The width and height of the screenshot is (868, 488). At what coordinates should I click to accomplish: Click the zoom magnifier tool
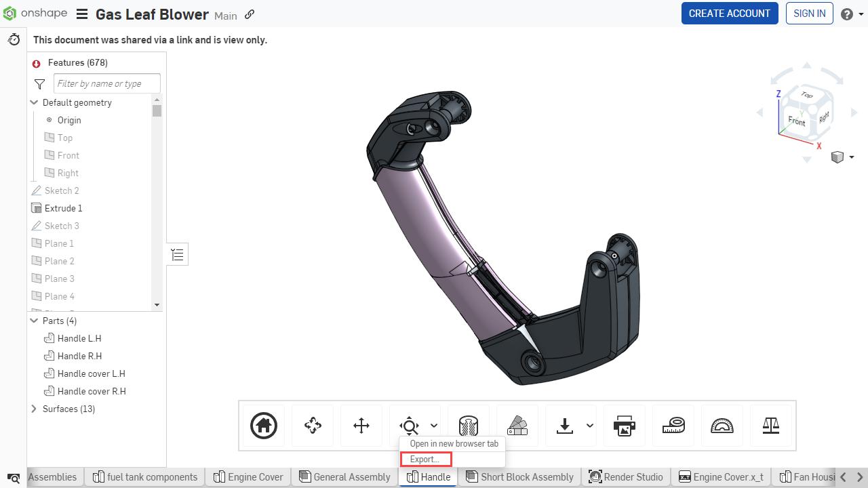click(x=408, y=426)
